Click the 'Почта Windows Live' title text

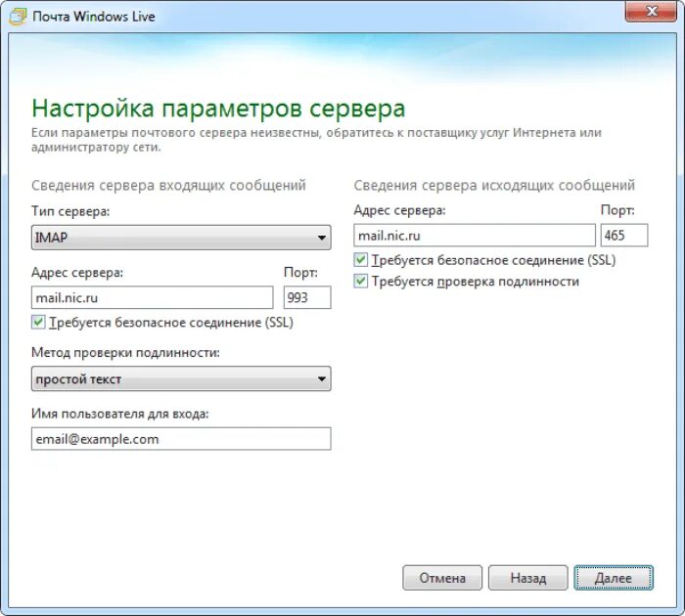point(94,17)
